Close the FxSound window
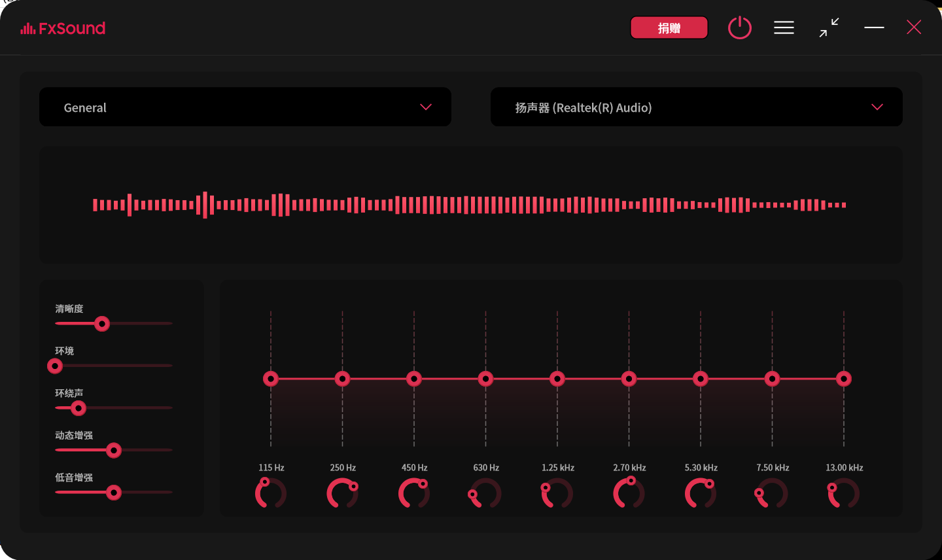The image size is (942, 560). click(x=914, y=27)
